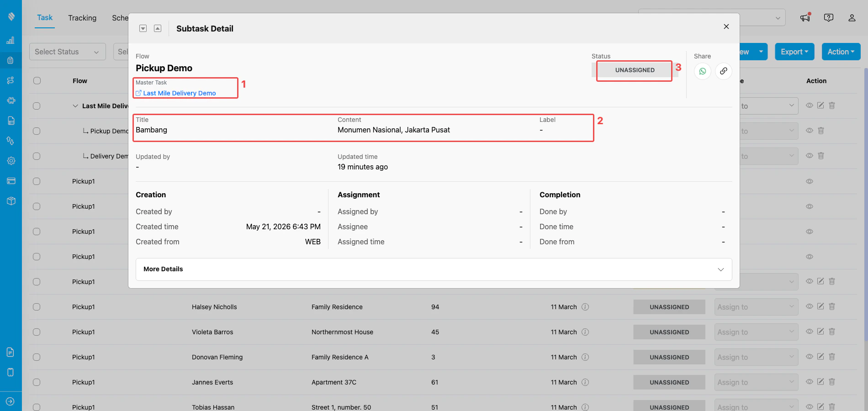868x411 pixels.
Task: Open Assign to dropdown for Jannes Everts
Action: point(756,382)
